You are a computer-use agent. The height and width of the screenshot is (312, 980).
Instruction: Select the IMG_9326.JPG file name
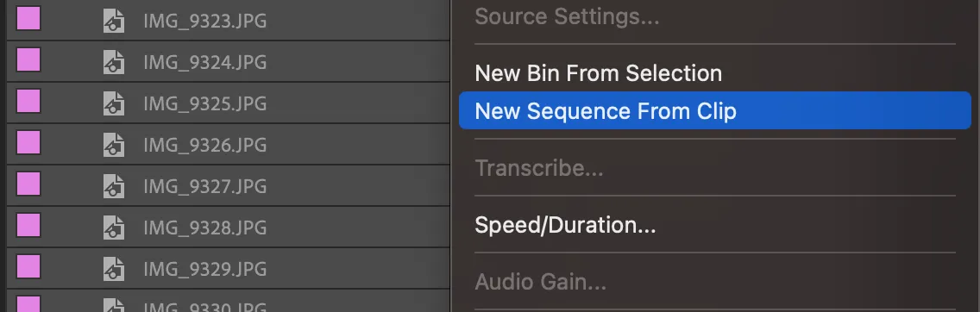205,145
